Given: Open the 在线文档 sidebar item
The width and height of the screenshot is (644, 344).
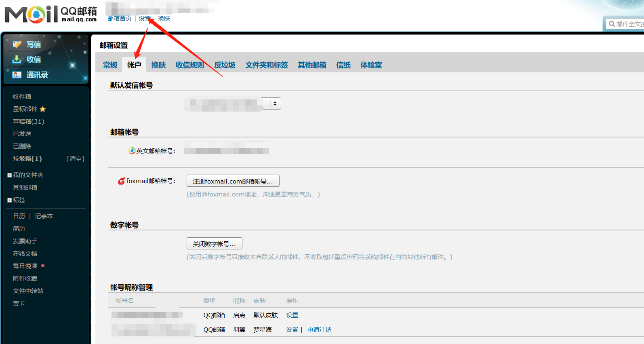Looking at the screenshot, I should 25,254.
